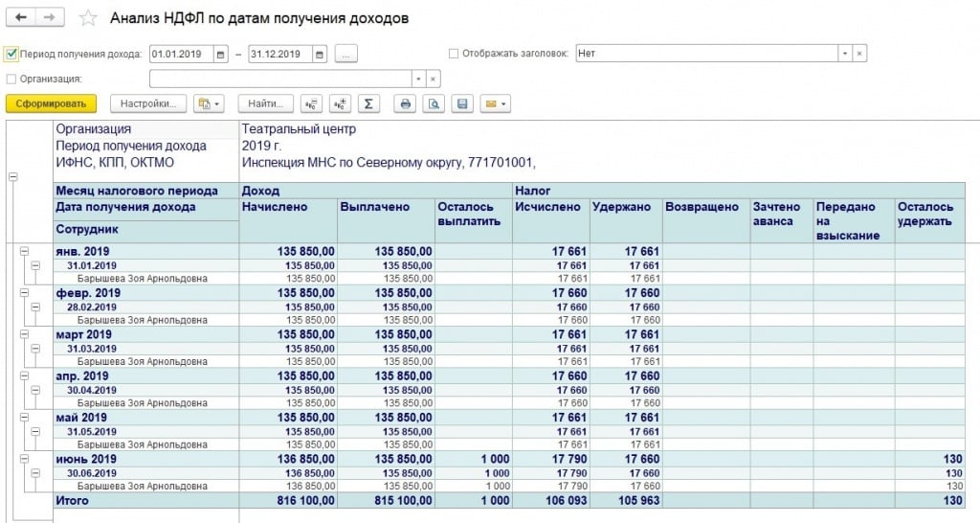
Task: Collapse the 'янв. 2019' group row
Action: pos(22,251)
